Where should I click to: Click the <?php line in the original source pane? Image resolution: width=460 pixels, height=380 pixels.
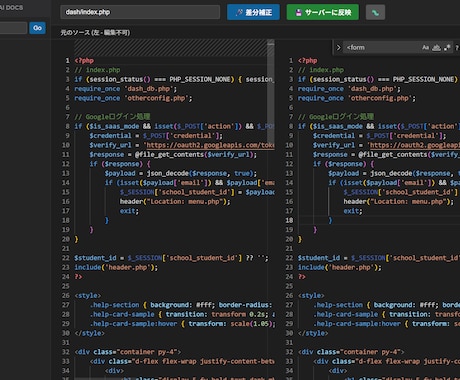(x=84, y=61)
